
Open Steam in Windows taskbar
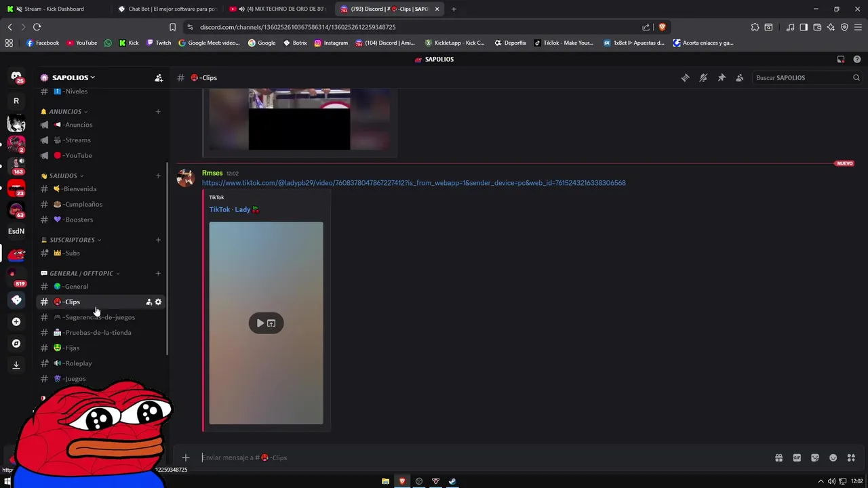pos(452,481)
